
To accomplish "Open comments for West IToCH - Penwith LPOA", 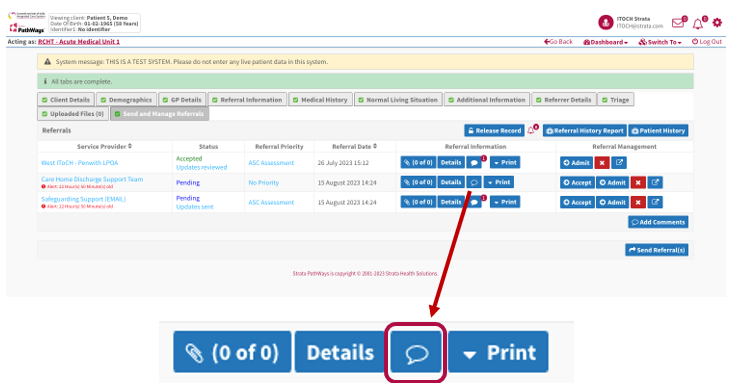I will pos(474,163).
